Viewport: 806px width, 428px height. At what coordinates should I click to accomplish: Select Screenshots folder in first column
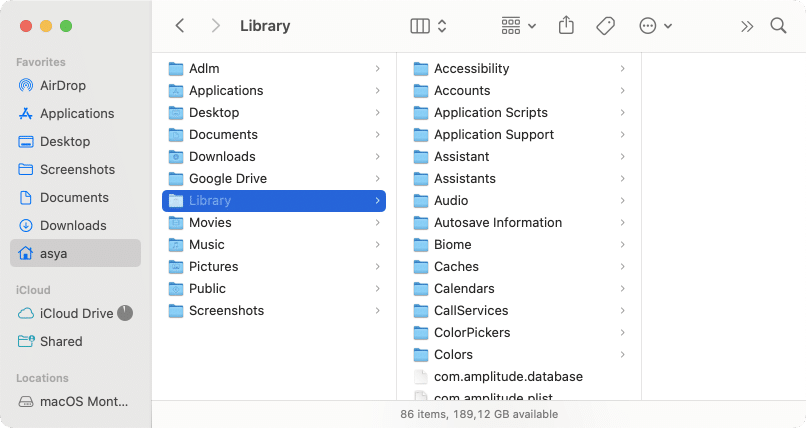click(x=274, y=311)
